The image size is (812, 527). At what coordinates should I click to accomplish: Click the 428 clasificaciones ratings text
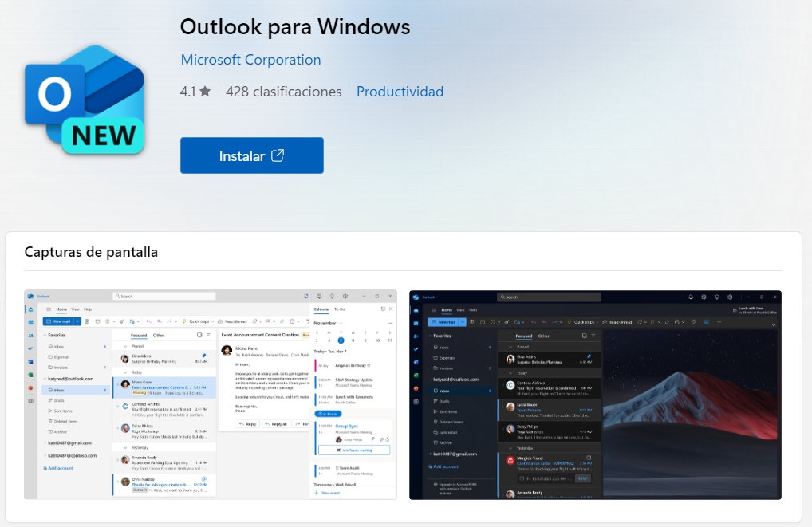point(284,92)
